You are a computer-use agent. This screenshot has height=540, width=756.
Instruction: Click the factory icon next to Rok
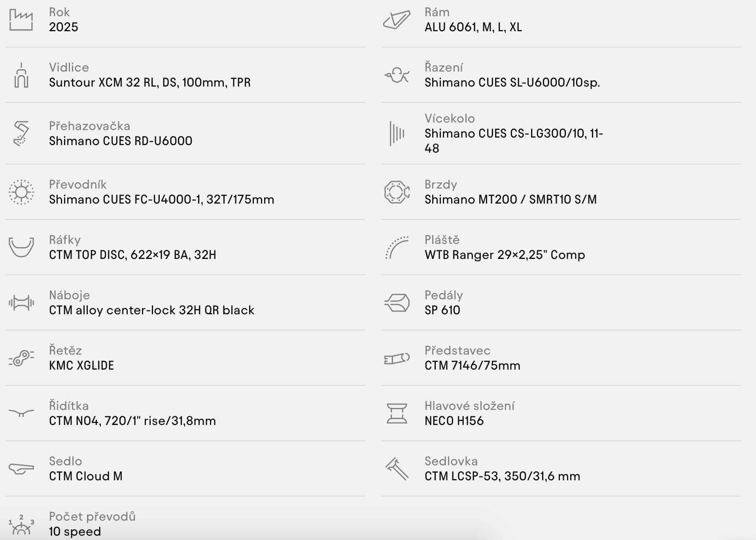(x=21, y=20)
